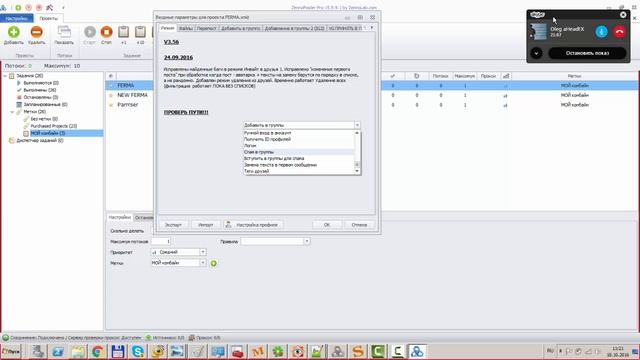Click the Пуск start button
This screenshot has height=360, width=640.
[11, 351]
